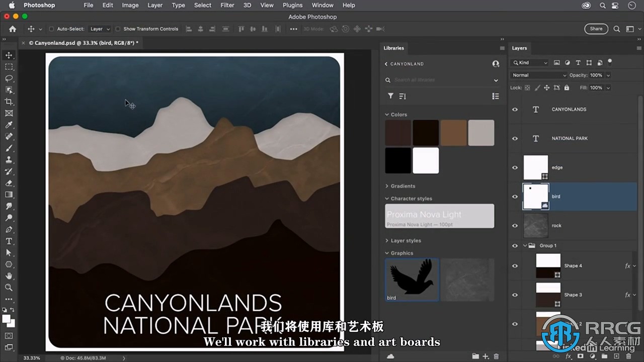The image size is (644, 362).
Task: Open the layer filter Kind dropdown
Action: 530,63
